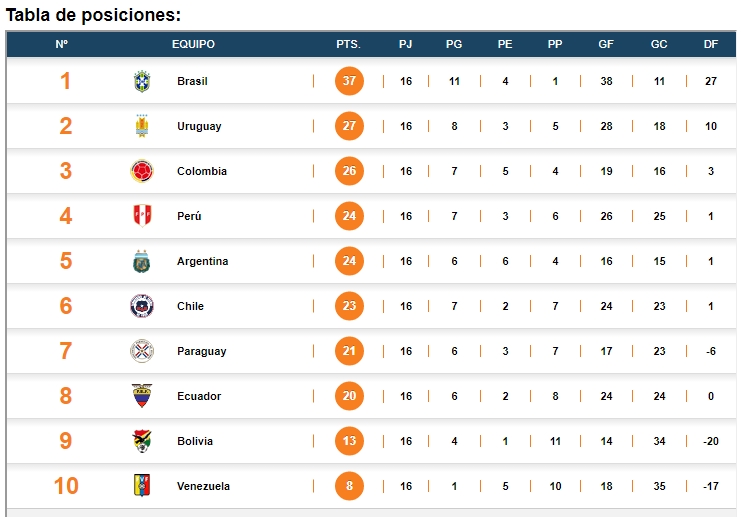
Task: Select the Bolivia row goal difference -20
Action: click(x=711, y=441)
